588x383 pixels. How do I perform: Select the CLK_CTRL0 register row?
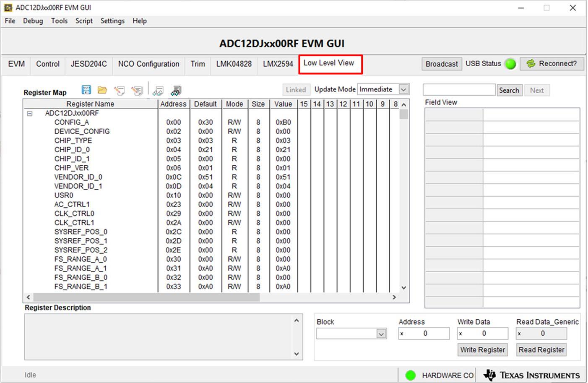[74, 214]
